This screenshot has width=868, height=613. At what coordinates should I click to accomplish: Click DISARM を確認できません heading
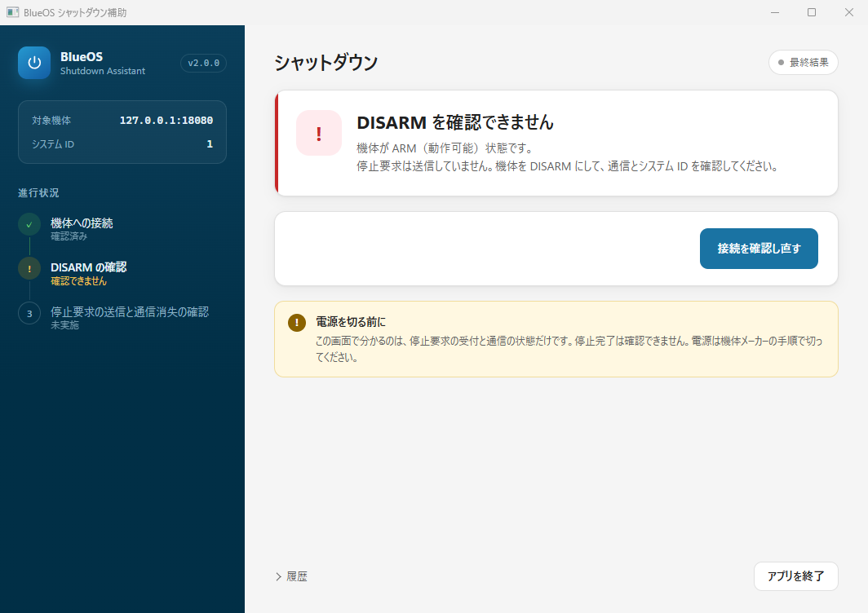click(455, 122)
